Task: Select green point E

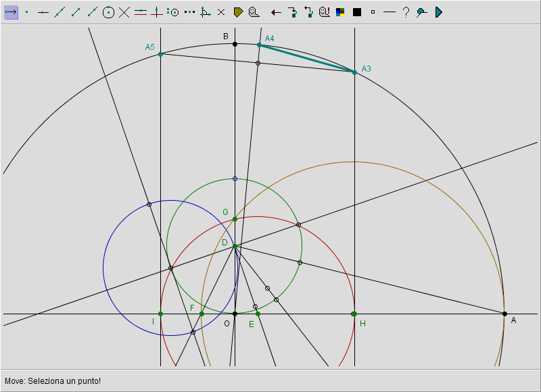Action: [x=258, y=314]
